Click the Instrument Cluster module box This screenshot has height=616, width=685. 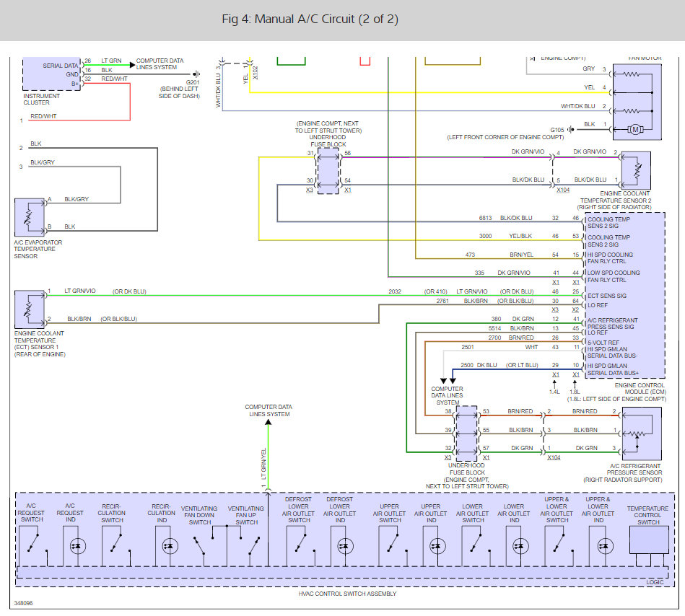pyautogui.click(x=51, y=74)
